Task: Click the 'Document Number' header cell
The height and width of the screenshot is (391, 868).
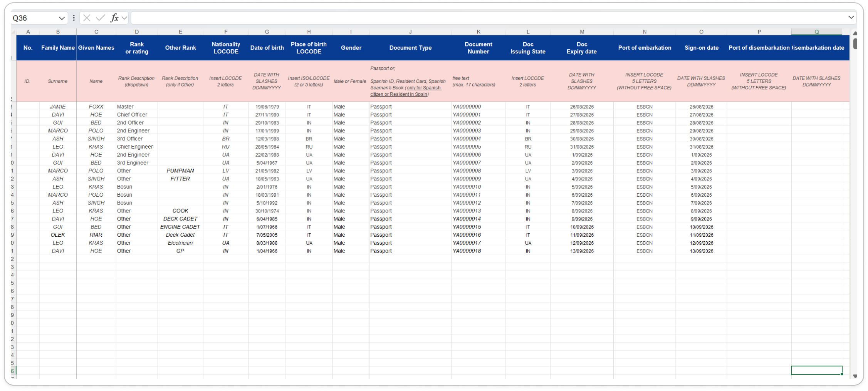Action: click(x=478, y=48)
